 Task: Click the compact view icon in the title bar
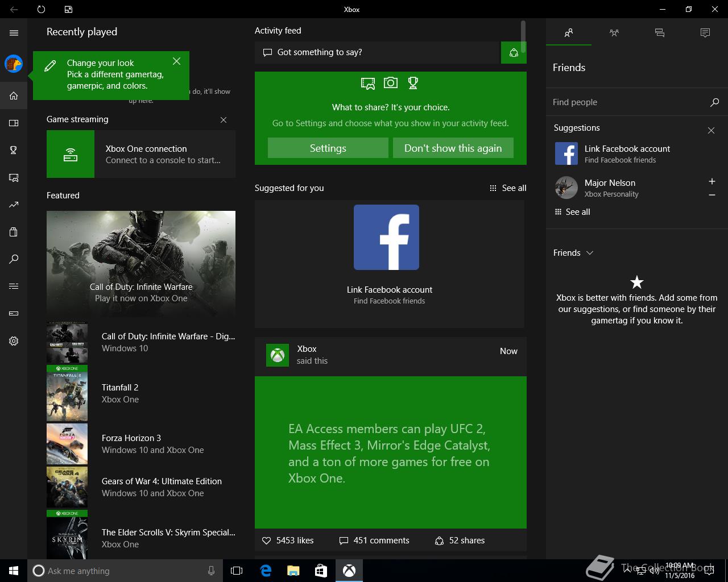tap(68, 9)
